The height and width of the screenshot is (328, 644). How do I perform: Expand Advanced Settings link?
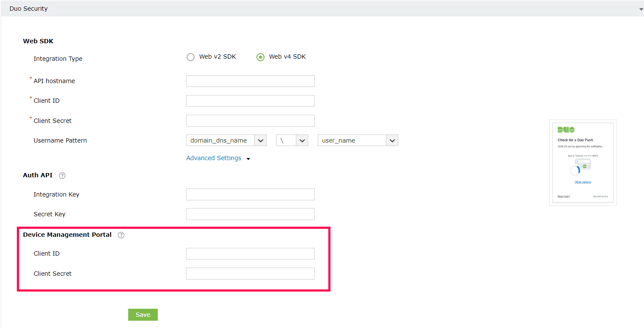[x=214, y=158]
